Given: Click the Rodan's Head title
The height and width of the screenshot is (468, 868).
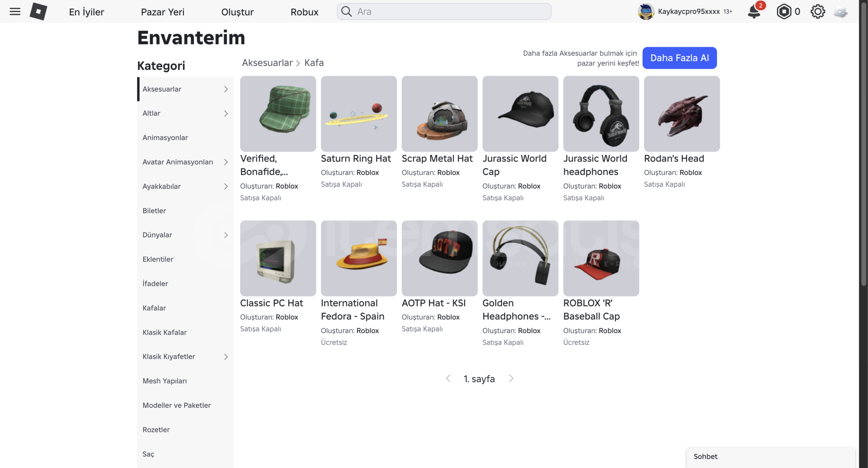Looking at the screenshot, I should [674, 159].
